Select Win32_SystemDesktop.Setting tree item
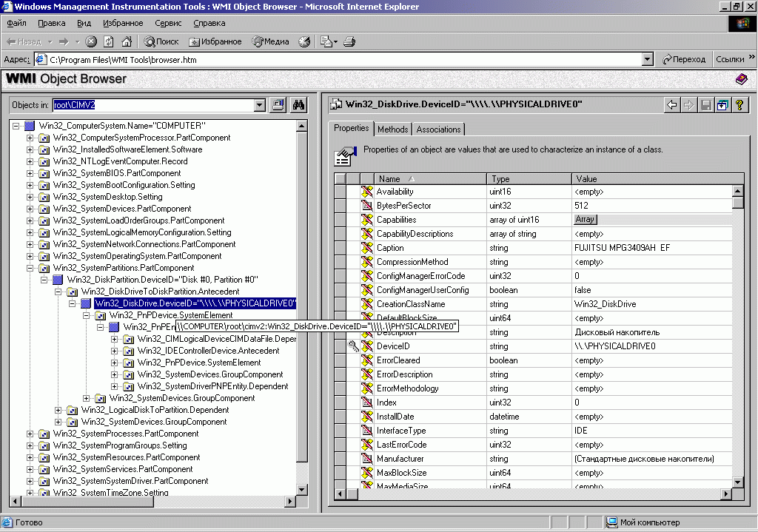Image resolution: width=758 pixels, height=532 pixels. click(x=108, y=197)
